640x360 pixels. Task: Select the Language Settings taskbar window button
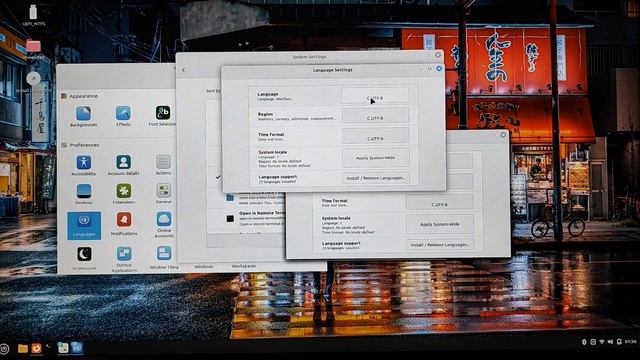click(77, 348)
